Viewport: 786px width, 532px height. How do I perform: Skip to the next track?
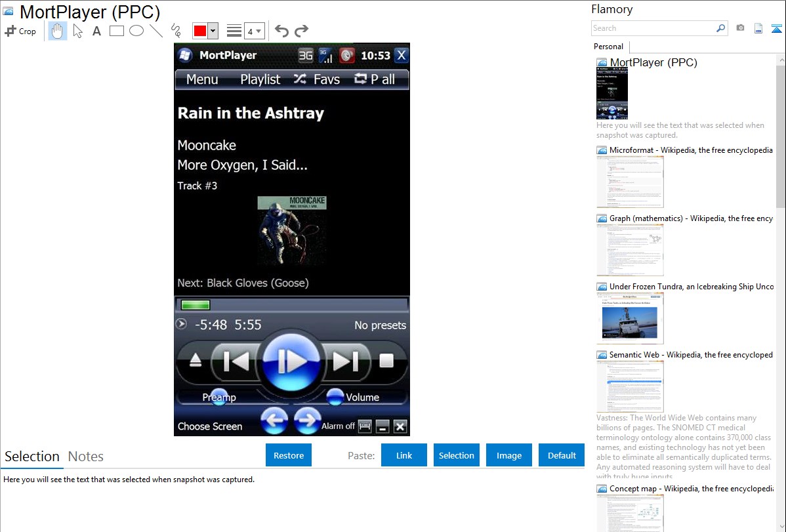coord(346,361)
